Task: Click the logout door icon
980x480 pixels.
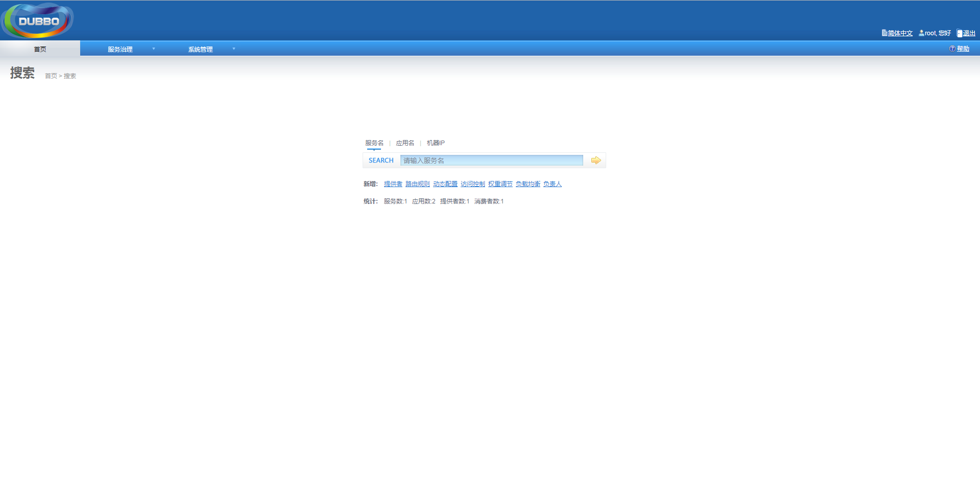Action: coord(960,33)
